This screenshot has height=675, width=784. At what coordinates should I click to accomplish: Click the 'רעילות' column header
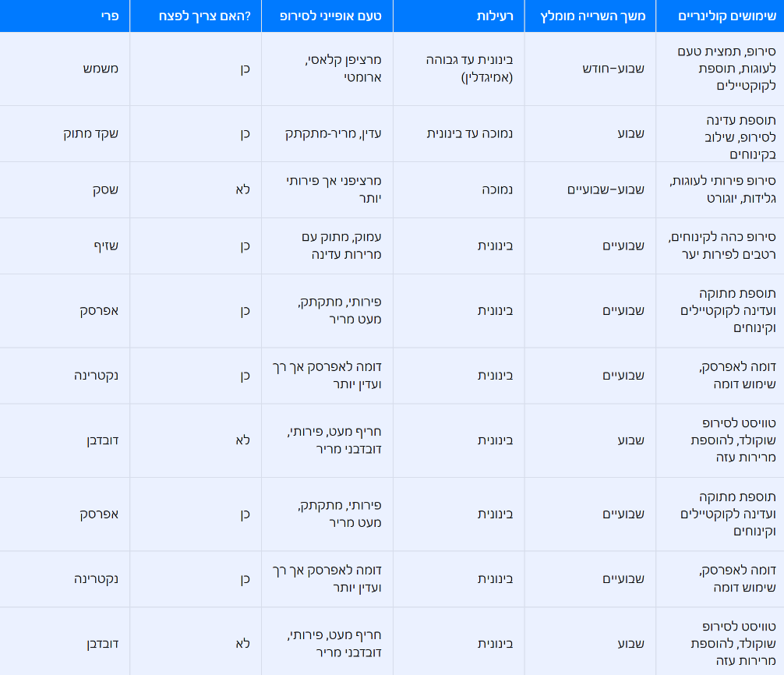pyautogui.click(x=458, y=16)
